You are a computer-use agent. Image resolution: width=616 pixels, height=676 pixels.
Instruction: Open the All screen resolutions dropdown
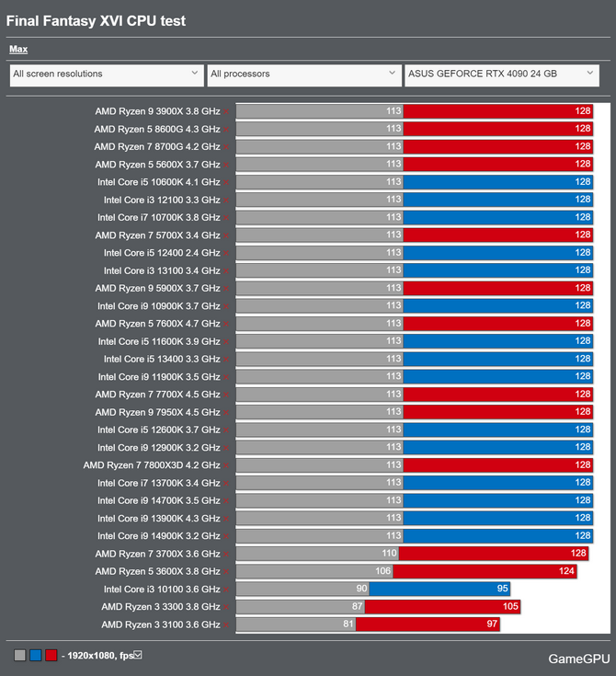(x=107, y=75)
